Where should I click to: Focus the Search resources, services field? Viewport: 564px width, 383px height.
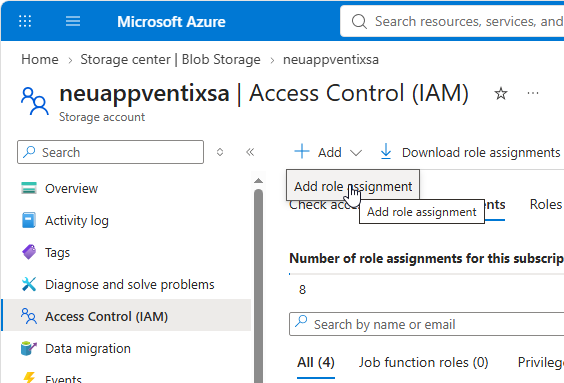pos(452,21)
